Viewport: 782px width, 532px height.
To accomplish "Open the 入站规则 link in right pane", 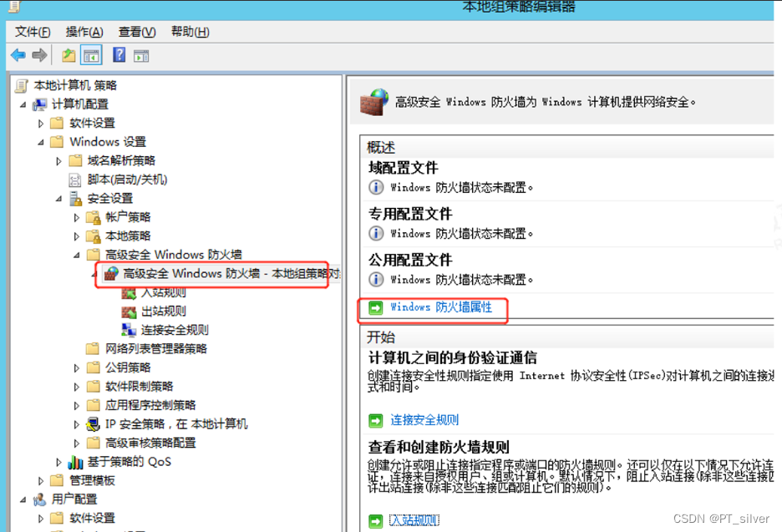I will pyautogui.click(x=414, y=521).
